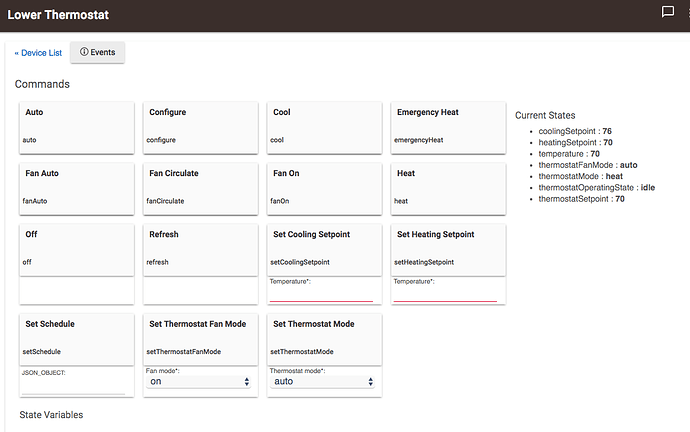Click the Fan Auto command
The height and width of the screenshot is (432, 690).
(x=77, y=186)
